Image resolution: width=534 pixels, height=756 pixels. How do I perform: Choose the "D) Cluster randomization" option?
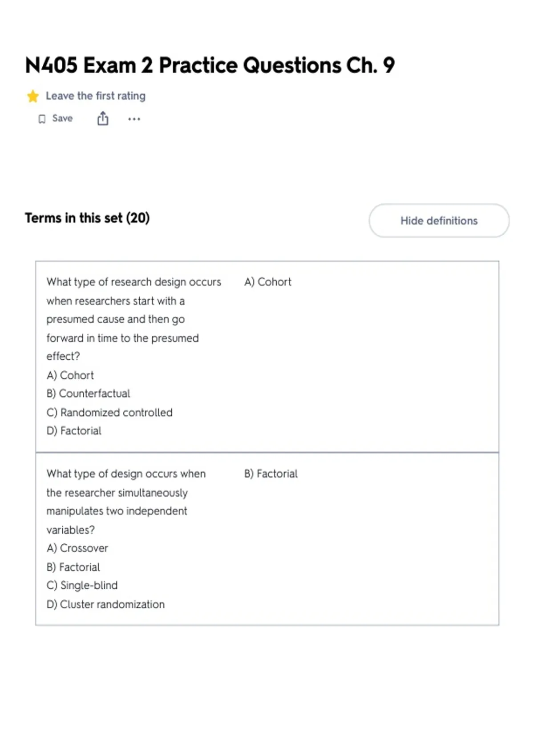click(x=105, y=604)
